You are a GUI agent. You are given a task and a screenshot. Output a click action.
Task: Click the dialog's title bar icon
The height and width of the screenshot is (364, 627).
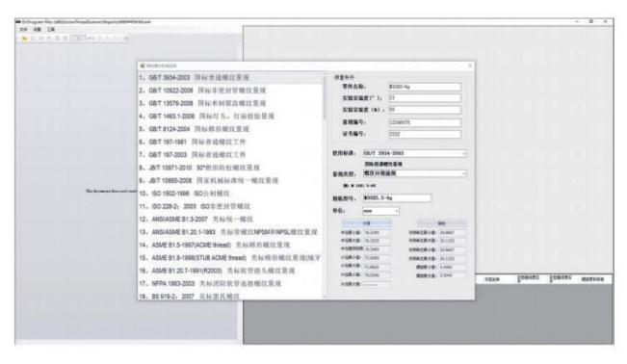(142, 65)
